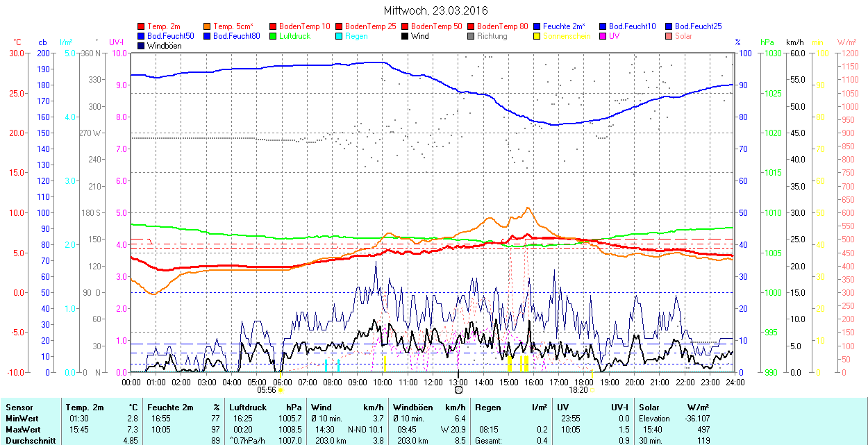
Task: Click the yellow Sonnenschein legend square
Action: 537,36
